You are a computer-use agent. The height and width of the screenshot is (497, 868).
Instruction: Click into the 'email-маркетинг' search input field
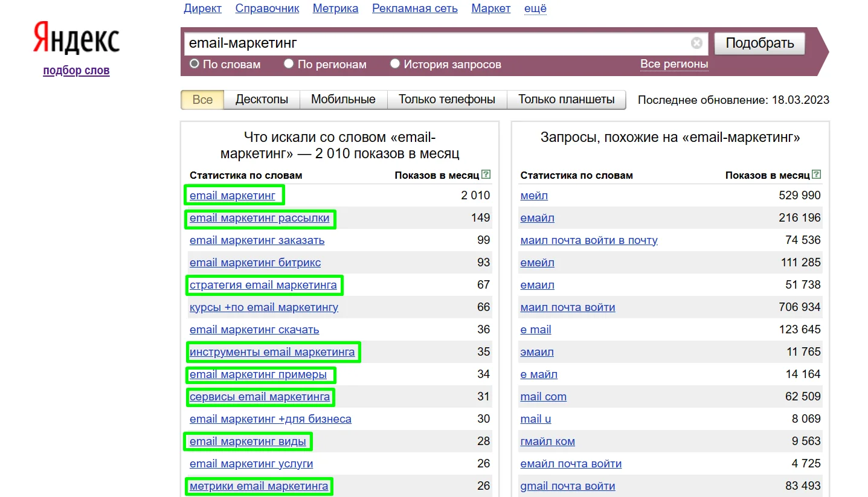pyautogui.click(x=435, y=43)
